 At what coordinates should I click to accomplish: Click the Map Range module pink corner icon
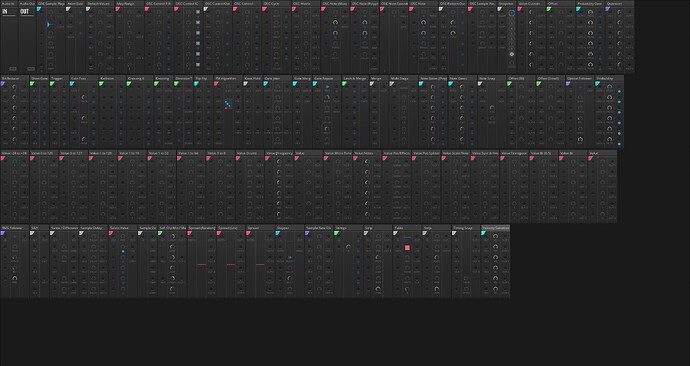pos(118,9)
